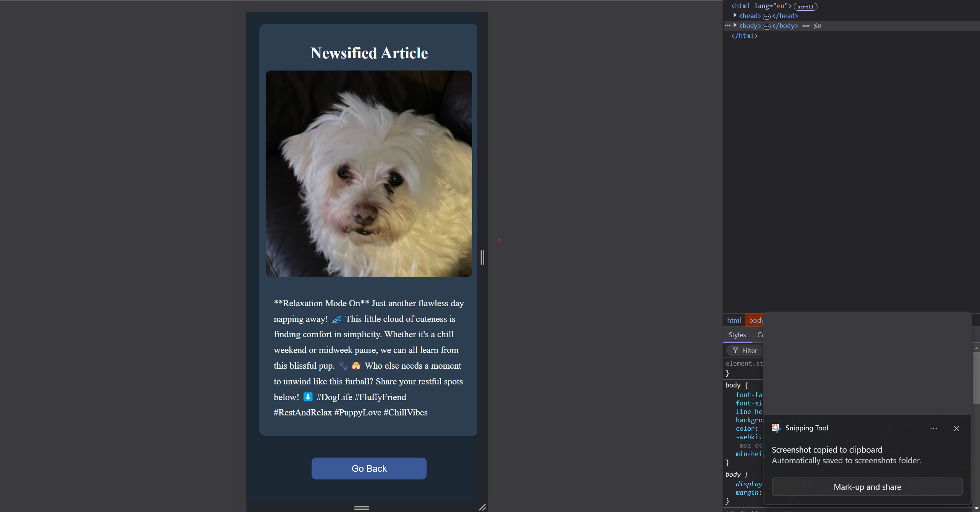Open the three-dot actions left of body row
Image resolution: width=980 pixels, height=512 pixels.
pos(727,26)
